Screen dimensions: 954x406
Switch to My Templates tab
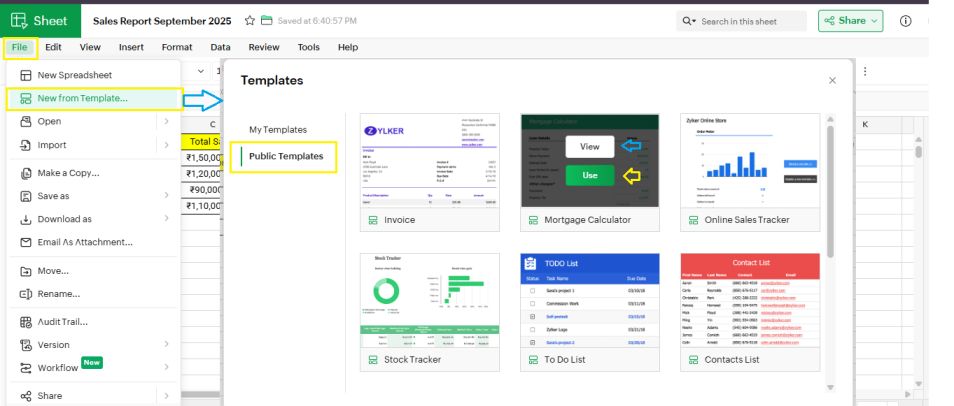click(x=278, y=130)
